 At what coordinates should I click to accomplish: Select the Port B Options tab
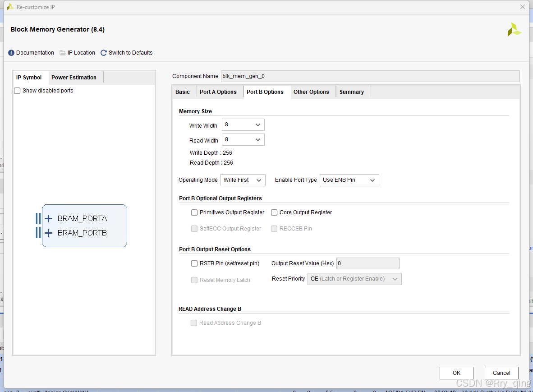tap(265, 92)
